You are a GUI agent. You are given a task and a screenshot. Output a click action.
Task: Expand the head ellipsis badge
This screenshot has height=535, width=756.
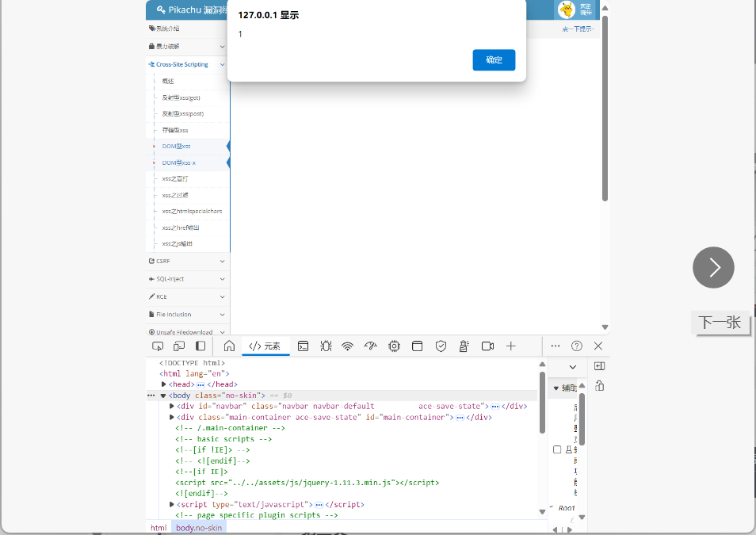(x=200, y=384)
